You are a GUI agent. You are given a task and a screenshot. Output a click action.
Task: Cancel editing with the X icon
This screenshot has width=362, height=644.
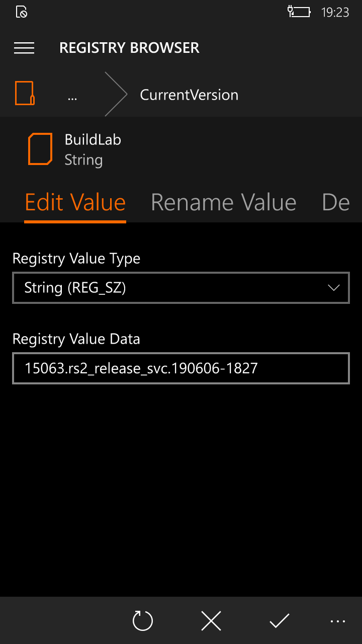pyautogui.click(x=211, y=621)
